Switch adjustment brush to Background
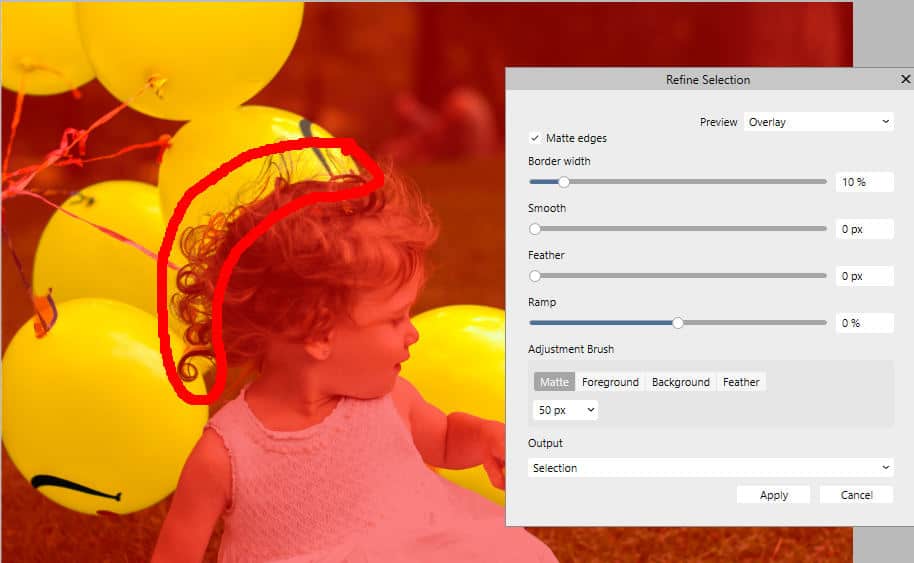Screen dimensions: 914x563 [680, 382]
